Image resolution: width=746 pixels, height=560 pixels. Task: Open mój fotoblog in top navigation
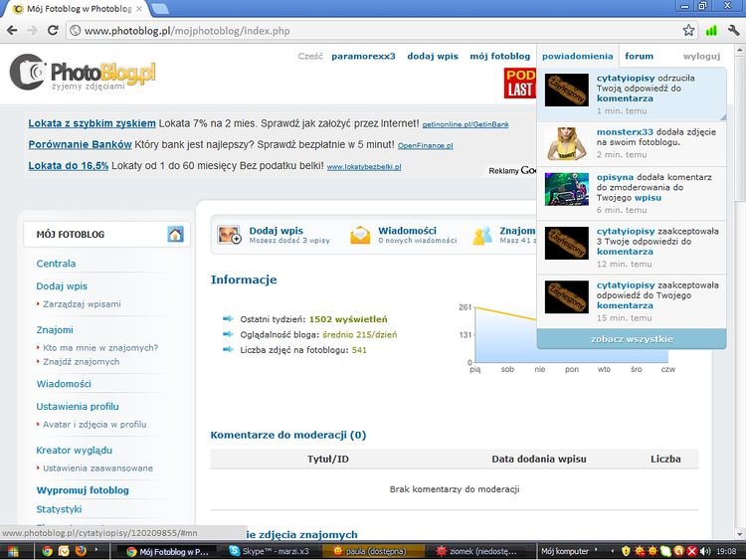pyautogui.click(x=499, y=56)
